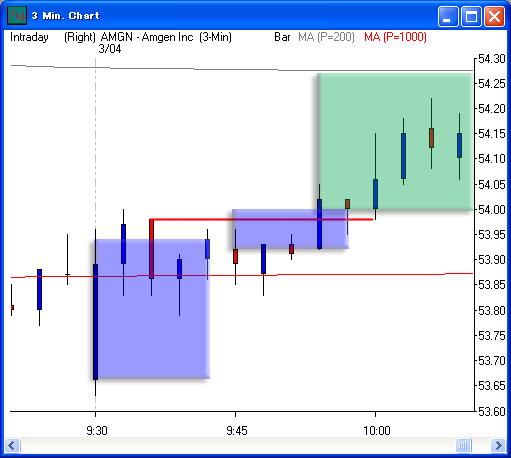Click the 3/04 date label
This screenshot has height=458, width=511.
pos(110,49)
